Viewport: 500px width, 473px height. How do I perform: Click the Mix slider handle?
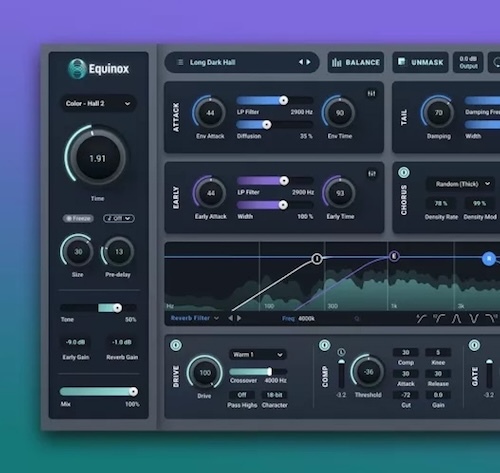pyautogui.click(x=133, y=392)
